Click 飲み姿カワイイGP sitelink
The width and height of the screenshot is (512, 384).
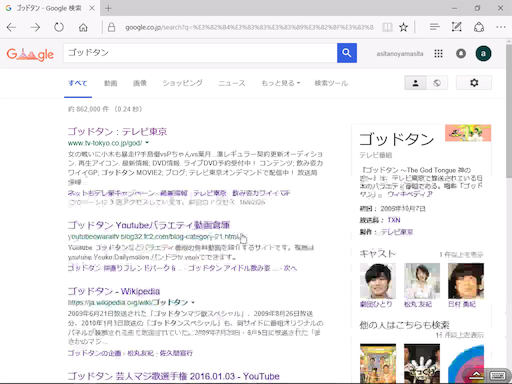(x=261, y=193)
